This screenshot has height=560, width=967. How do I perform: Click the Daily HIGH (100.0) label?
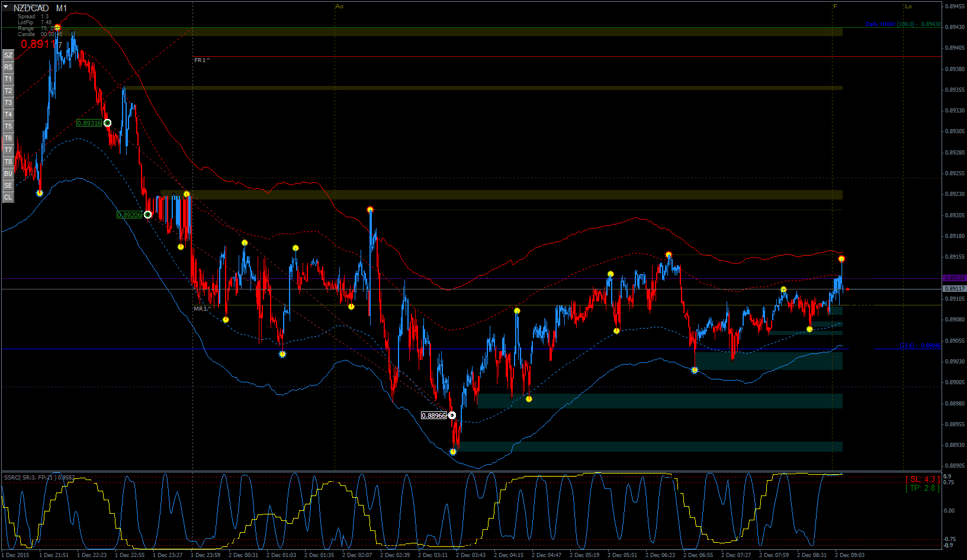[903, 24]
